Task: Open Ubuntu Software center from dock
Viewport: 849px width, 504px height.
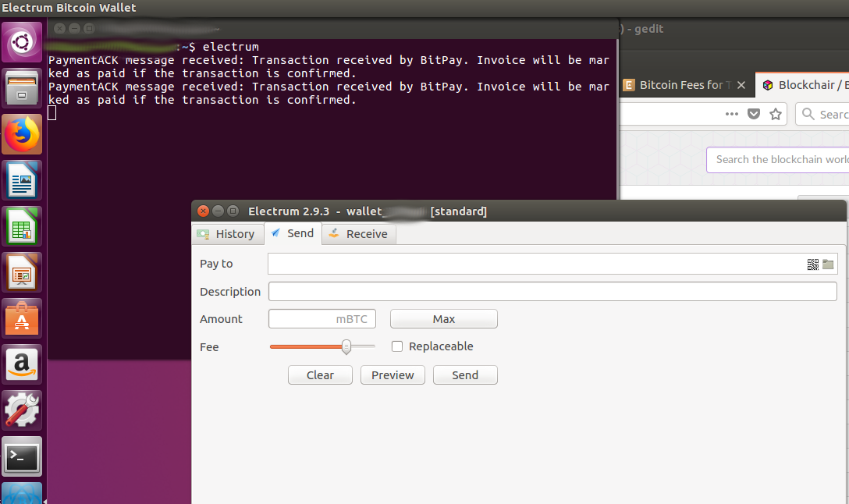Action: [22, 318]
